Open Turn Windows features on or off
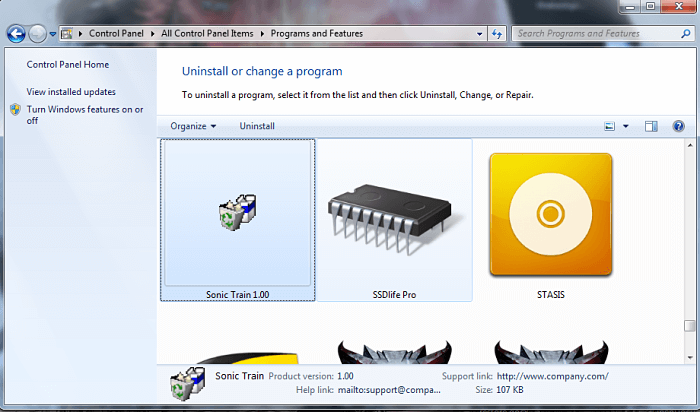This screenshot has height=412, width=700. click(x=85, y=115)
